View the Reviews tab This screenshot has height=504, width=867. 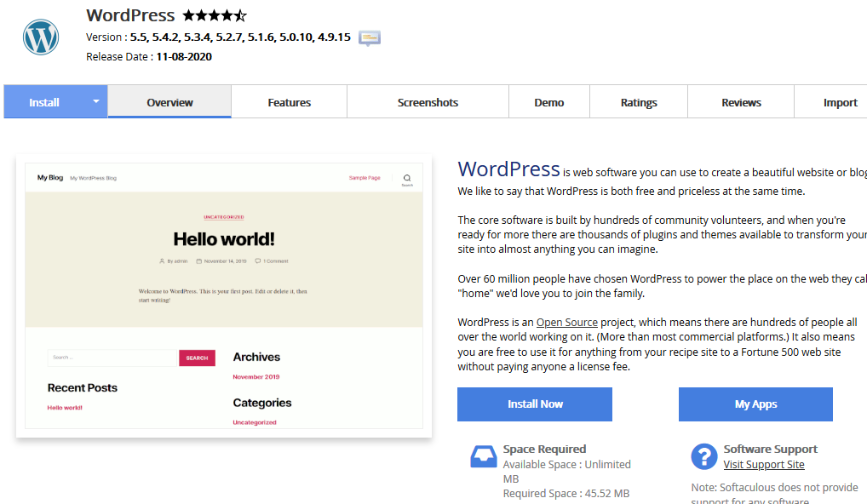[x=741, y=102]
